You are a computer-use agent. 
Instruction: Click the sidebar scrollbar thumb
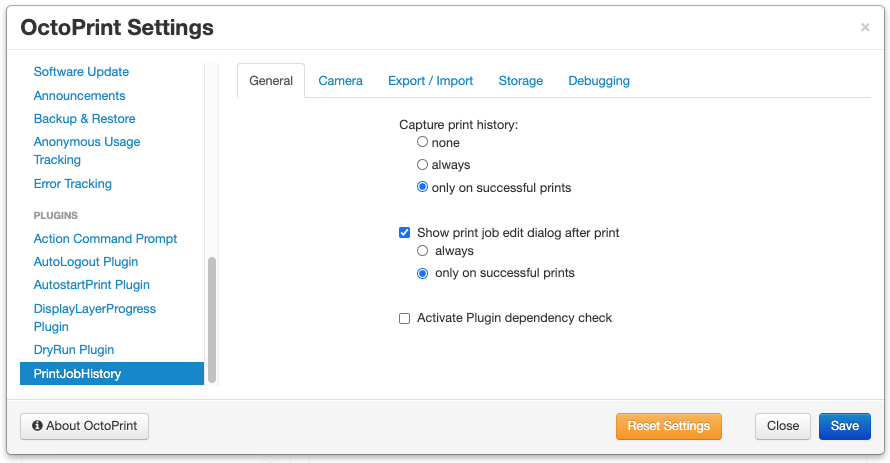coord(212,318)
